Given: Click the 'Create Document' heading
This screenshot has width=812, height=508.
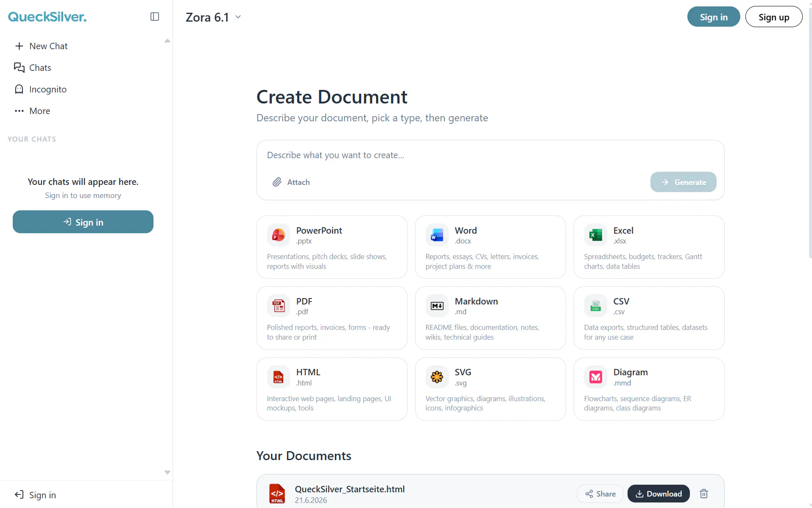Looking at the screenshot, I should tap(332, 97).
